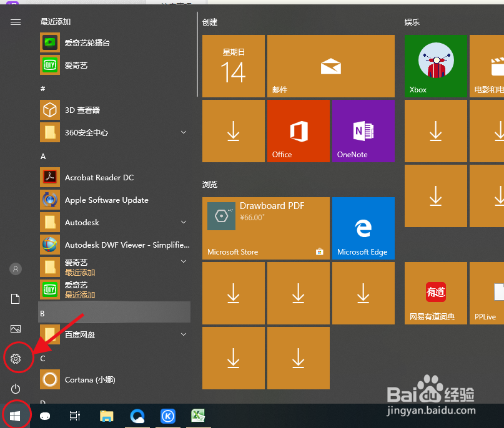Open 3D 查看器 app
504x428 pixels.
tap(115, 110)
